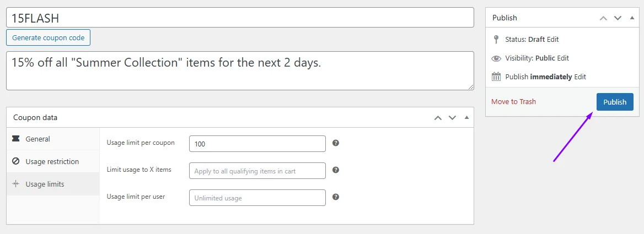Click the calendar icon beside Publish immediately
The image size is (644, 234).
pos(496,77)
